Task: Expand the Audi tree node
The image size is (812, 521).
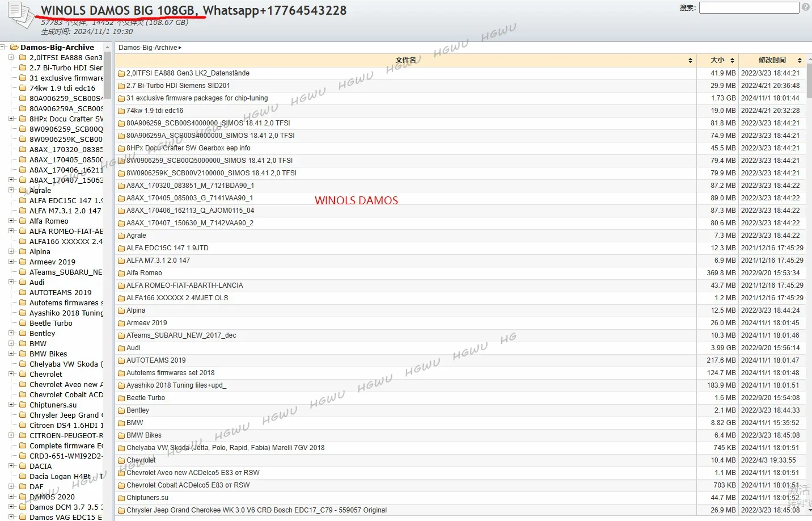Action: [x=11, y=281]
